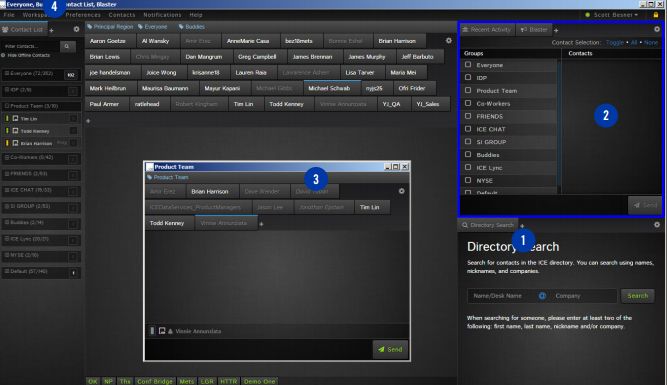Switch to the Blaster tab
The height and width of the screenshot is (385, 667).
click(x=534, y=29)
